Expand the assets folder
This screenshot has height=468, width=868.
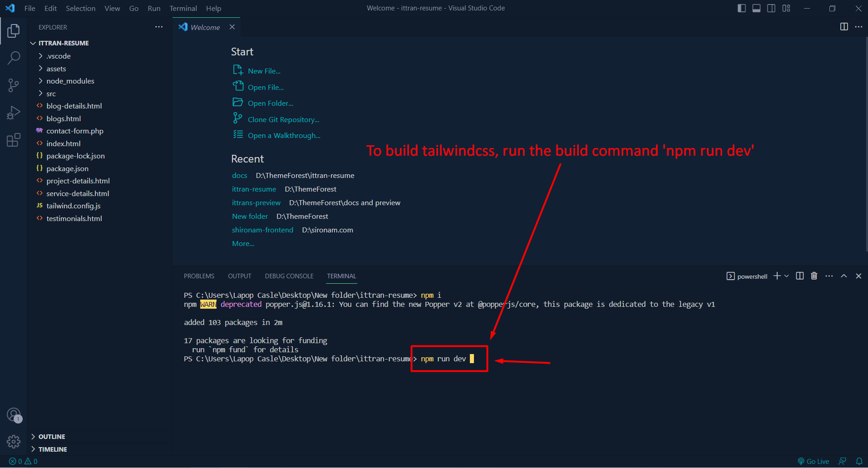(x=100, y=69)
